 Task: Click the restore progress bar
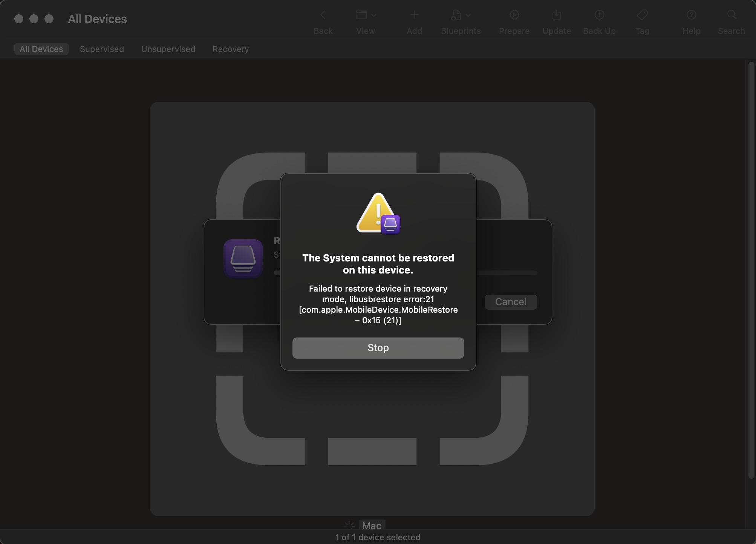(507, 273)
